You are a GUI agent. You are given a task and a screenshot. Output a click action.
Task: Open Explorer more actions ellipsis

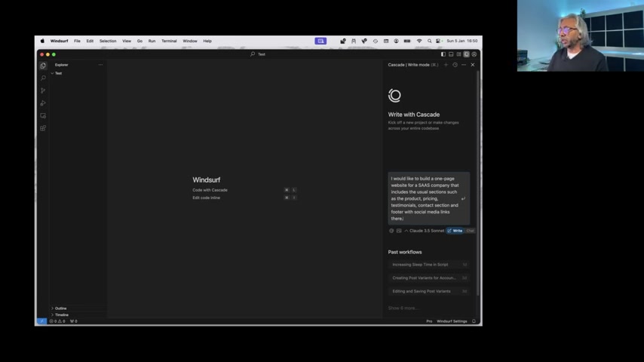coord(100,65)
